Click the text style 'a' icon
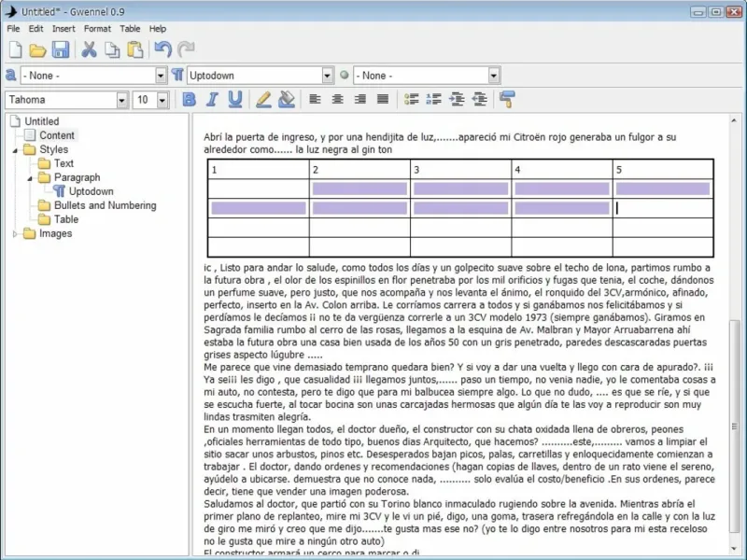The width and height of the screenshot is (747, 560). (x=10, y=75)
